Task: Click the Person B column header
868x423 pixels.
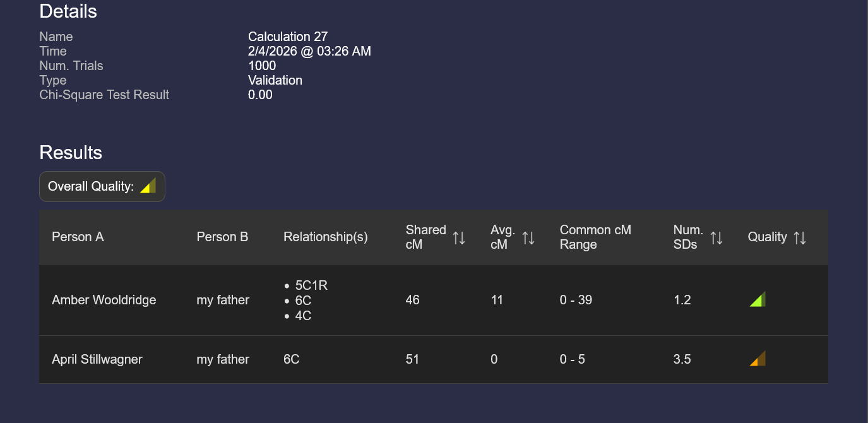Action: tap(222, 237)
